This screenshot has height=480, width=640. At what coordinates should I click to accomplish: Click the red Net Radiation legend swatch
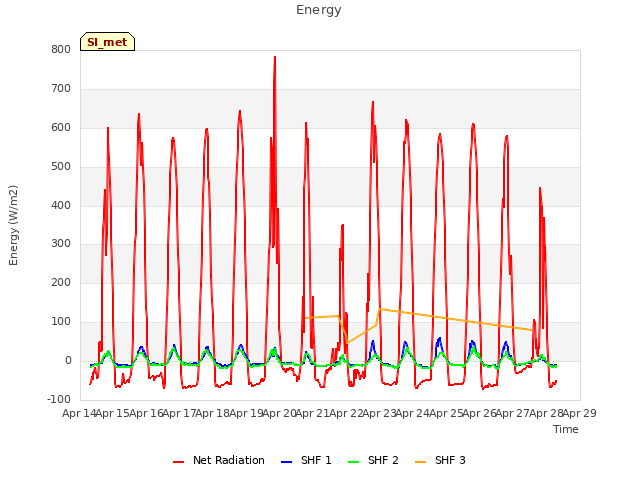tap(178, 462)
